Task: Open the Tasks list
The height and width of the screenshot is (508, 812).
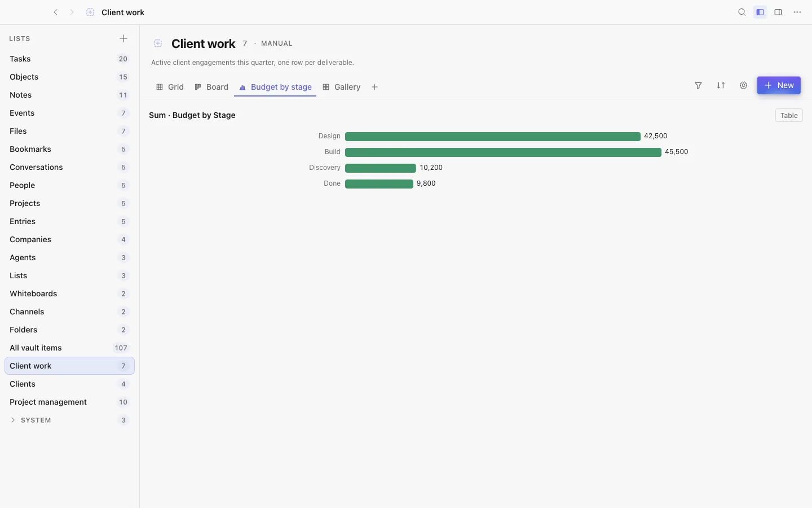Action: 69,59
